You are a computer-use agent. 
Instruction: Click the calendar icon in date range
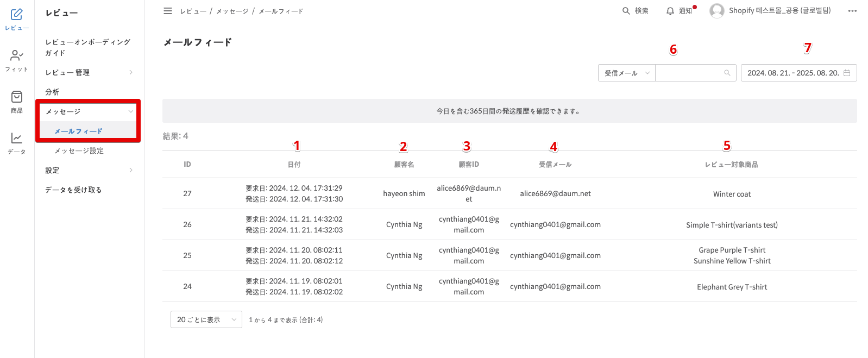847,73
